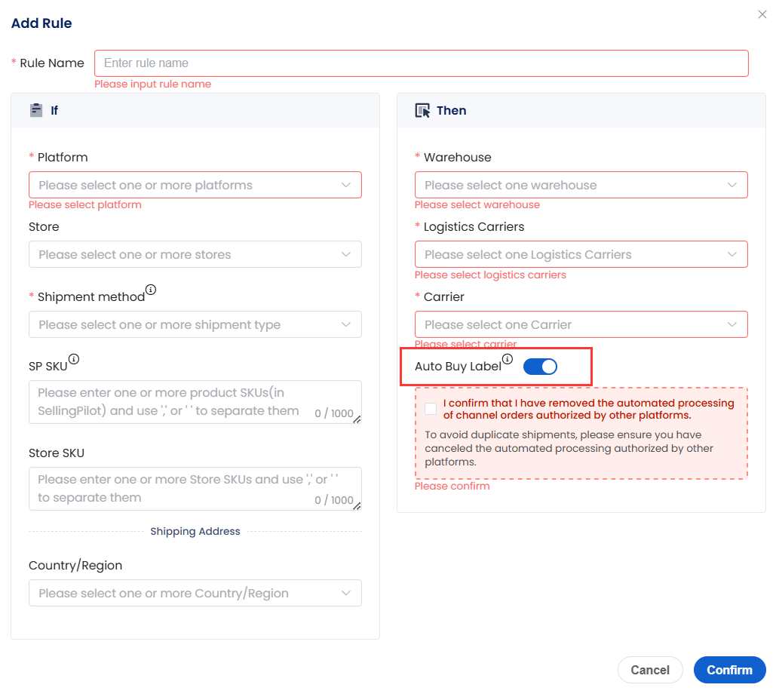776x700 pixels.
Task: Check the automated processing confirmation box
Action: point(431,408)
